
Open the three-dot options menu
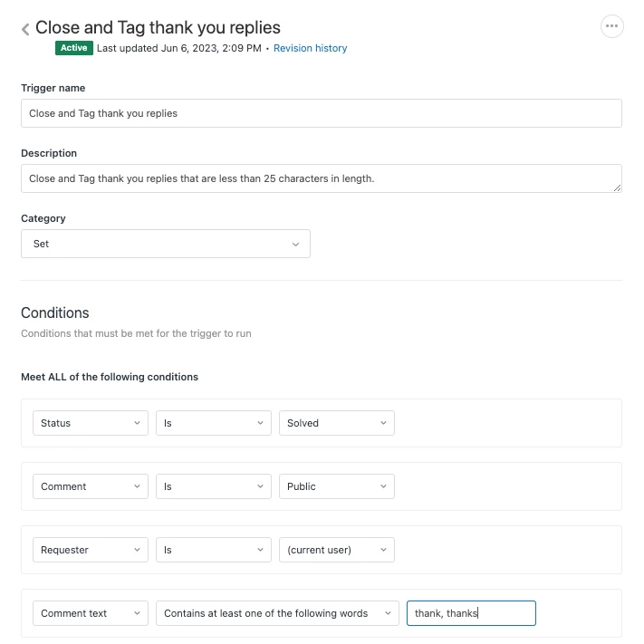point(612,26)
